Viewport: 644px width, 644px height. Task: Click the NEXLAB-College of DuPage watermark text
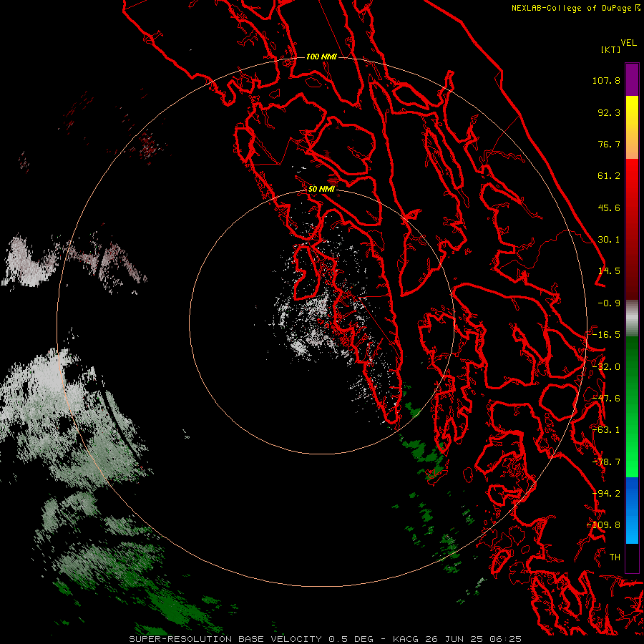coord(572,8)
